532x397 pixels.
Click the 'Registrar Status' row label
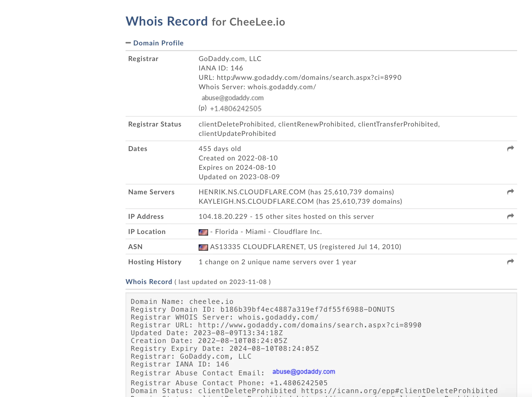click(x=155, y=124)
